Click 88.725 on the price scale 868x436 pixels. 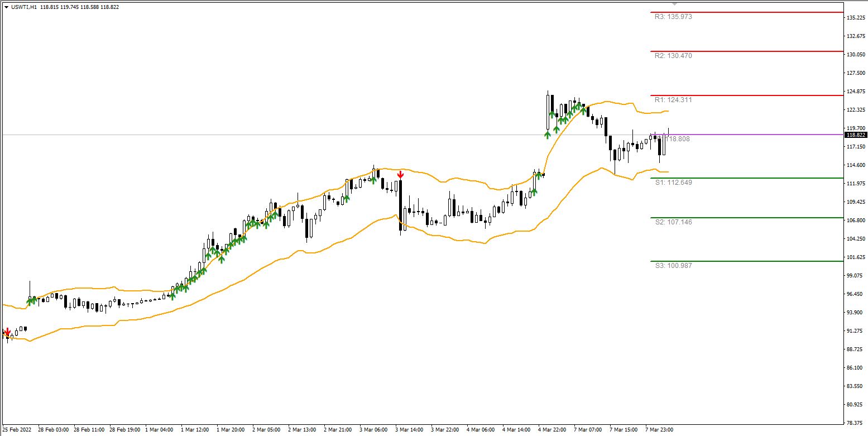point(856,349)
